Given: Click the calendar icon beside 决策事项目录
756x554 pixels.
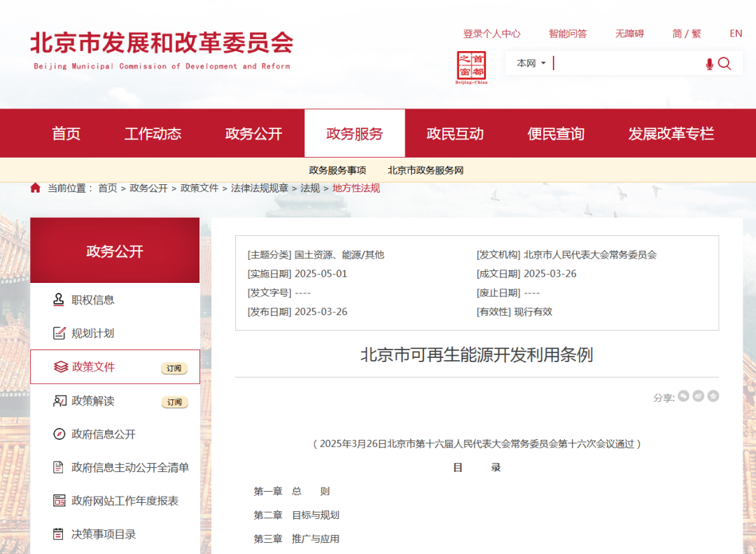Looking at the screenshot, I should [58, 534].
